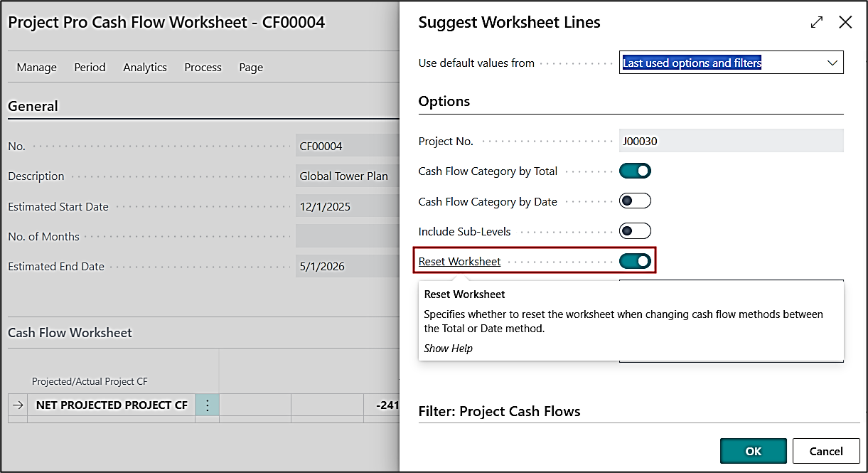Open the Use default values from dropdown

pyautogui.click(x=731, y=63)
